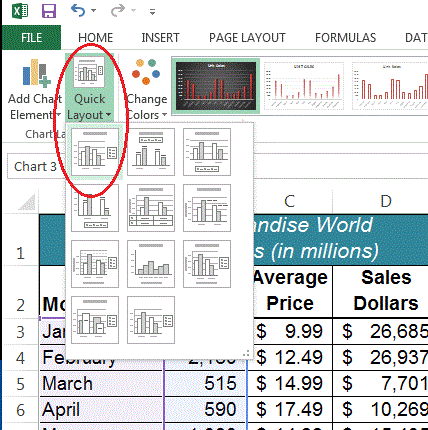Switch to the INSERT tab

point(161,38)
